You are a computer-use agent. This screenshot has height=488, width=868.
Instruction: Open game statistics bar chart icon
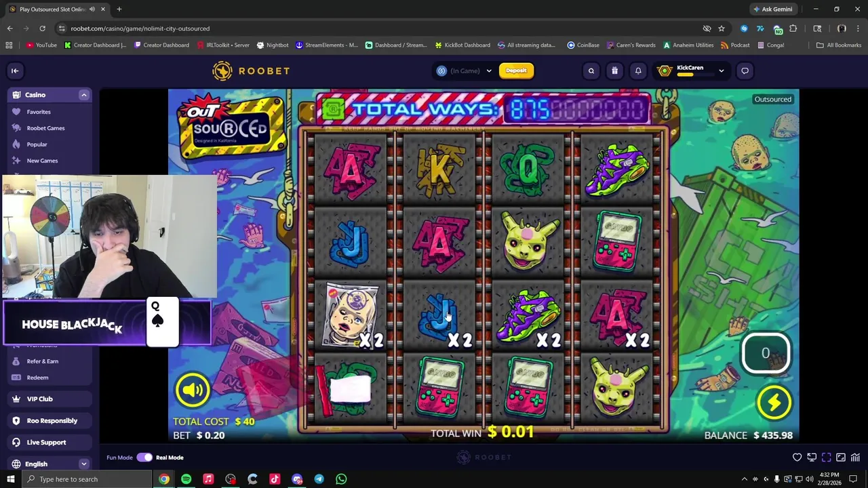point(856,457)
